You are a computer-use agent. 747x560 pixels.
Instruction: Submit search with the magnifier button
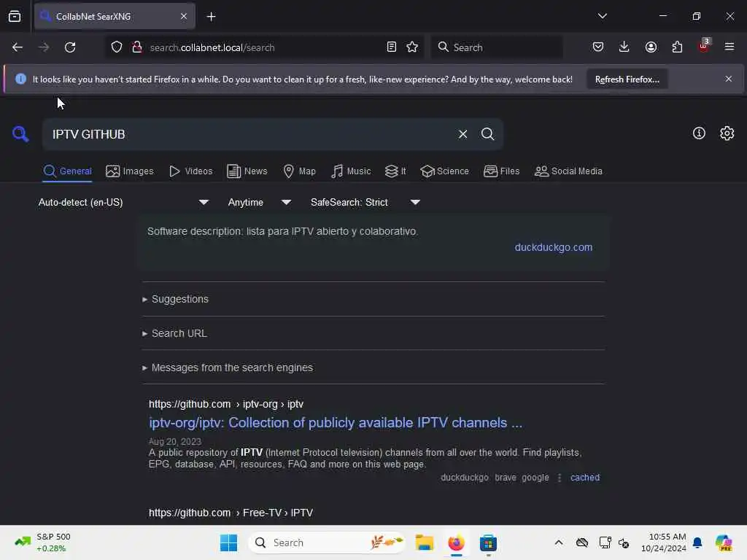pos(487,134)
